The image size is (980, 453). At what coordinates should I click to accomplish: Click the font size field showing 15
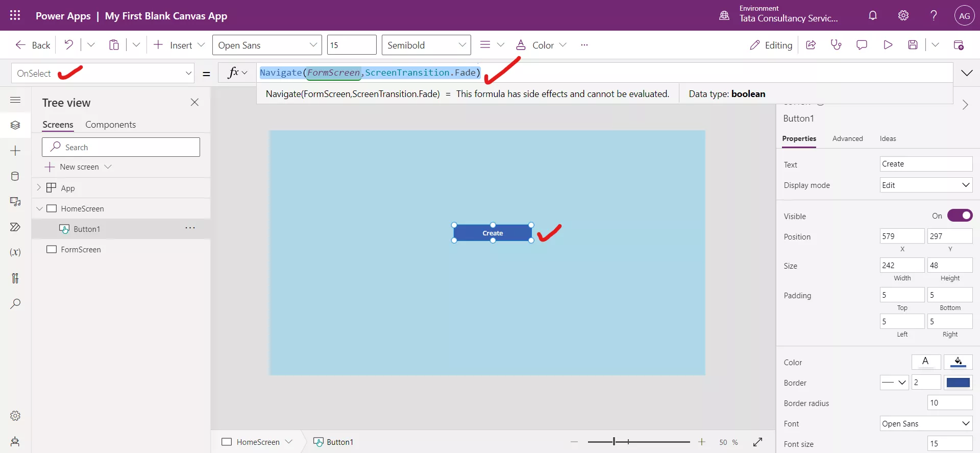pos(352,45)
